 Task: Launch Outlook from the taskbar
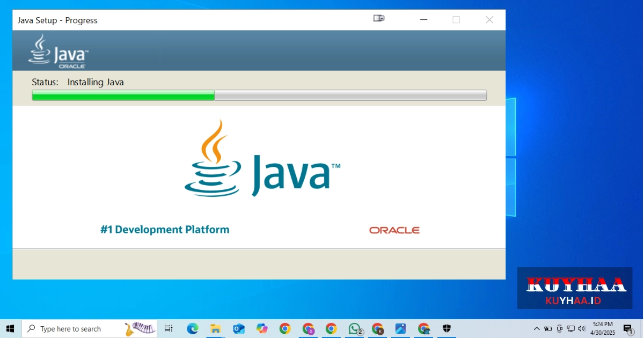coord(238,328)
